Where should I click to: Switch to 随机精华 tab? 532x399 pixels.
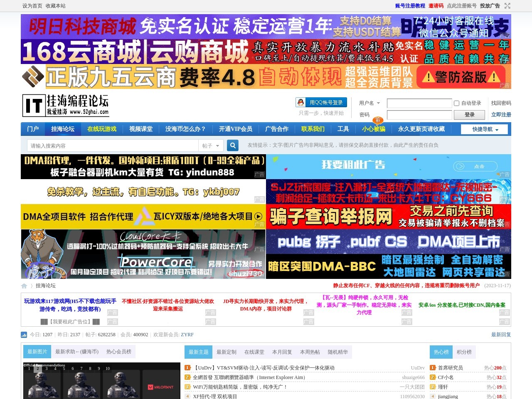[x=338, y=352]
